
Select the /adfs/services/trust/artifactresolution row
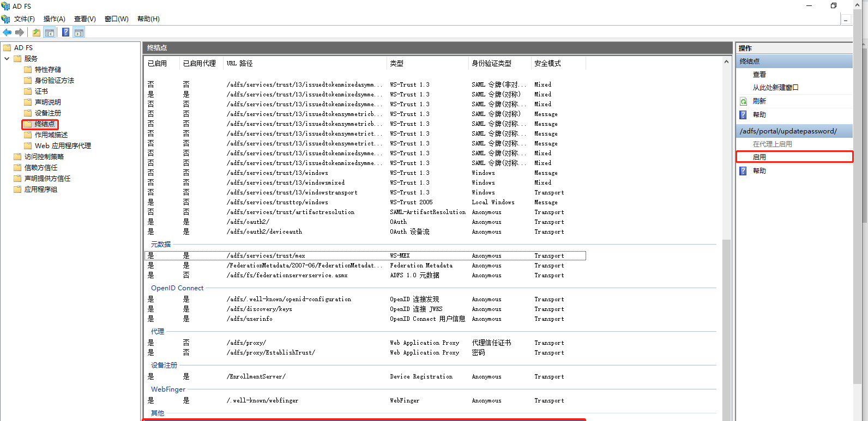(365, 212)
